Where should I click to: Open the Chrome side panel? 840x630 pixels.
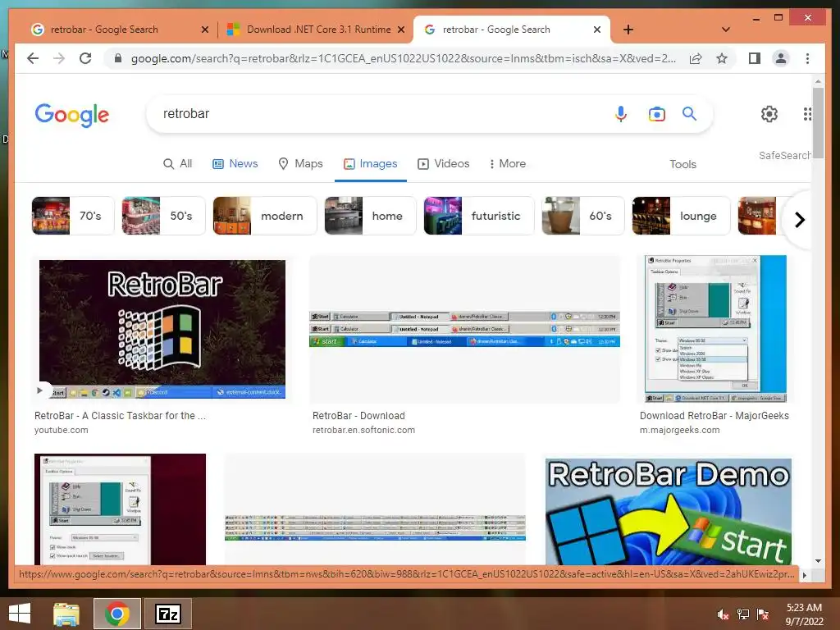pyautogui.click(x=755, y=58)
